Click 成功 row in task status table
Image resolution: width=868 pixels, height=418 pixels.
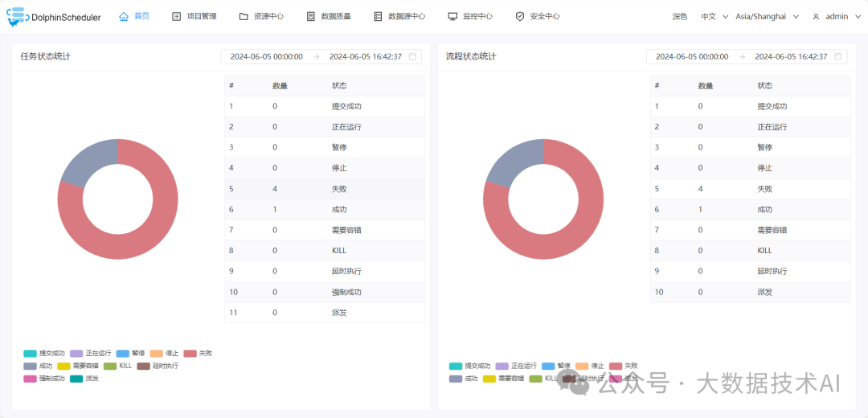[325, 209]
